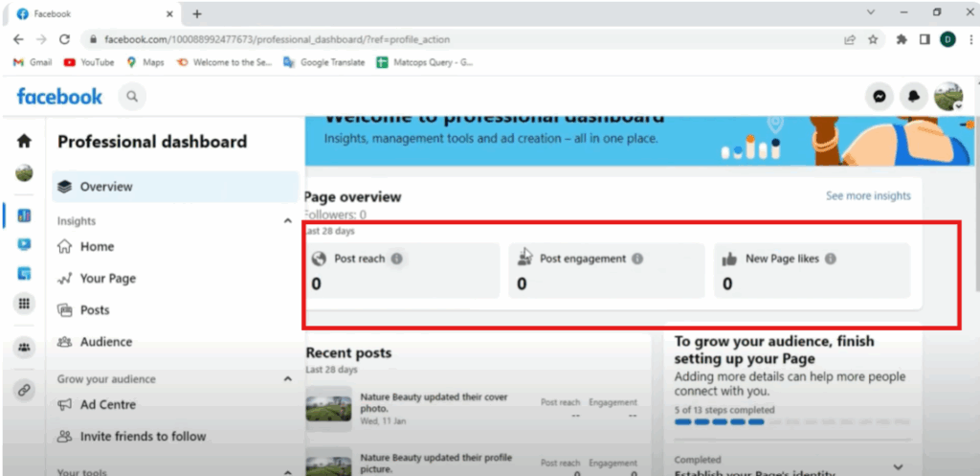Go to Home via left rail house icon

tap(24, 142)
